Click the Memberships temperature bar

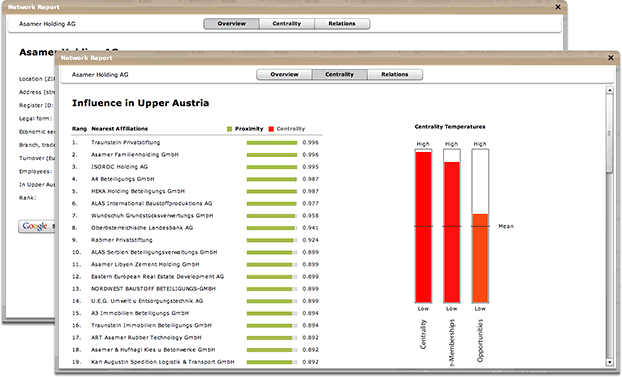452,226
